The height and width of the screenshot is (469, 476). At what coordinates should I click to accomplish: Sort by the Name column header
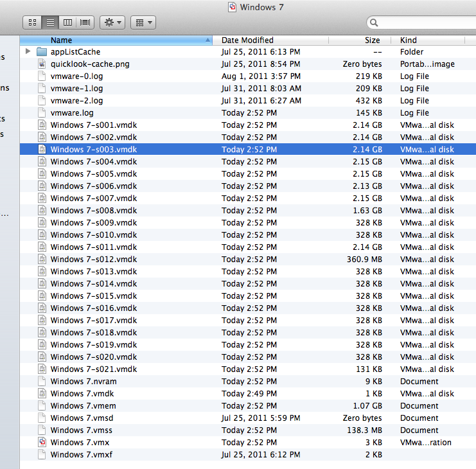(116, 40)
